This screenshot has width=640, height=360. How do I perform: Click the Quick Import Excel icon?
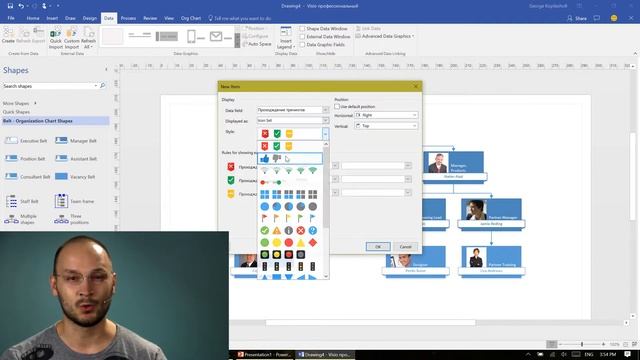tap(56, 38)
